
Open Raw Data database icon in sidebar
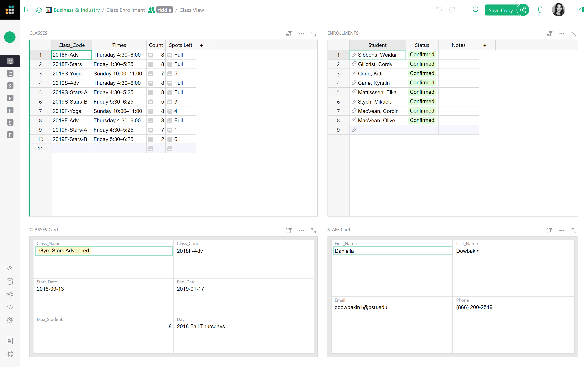pyautogui.click(x=10, y=281)
